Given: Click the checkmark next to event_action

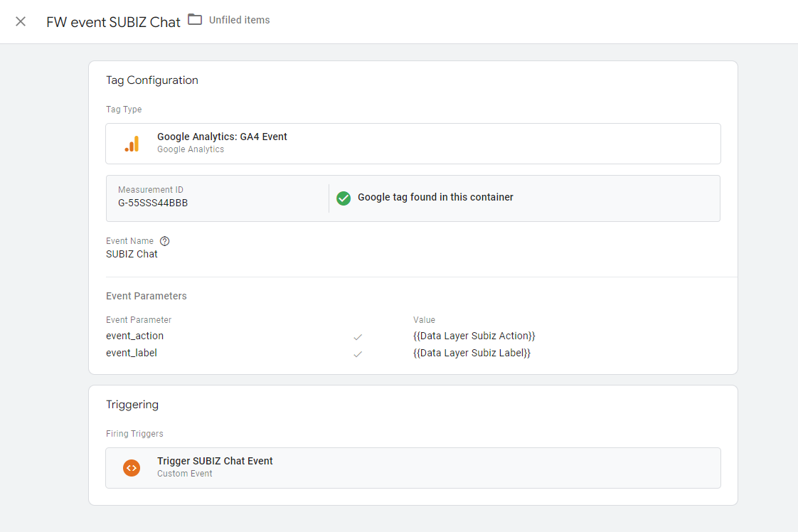Looking at the screenshot, I should [x=358, y=336].
